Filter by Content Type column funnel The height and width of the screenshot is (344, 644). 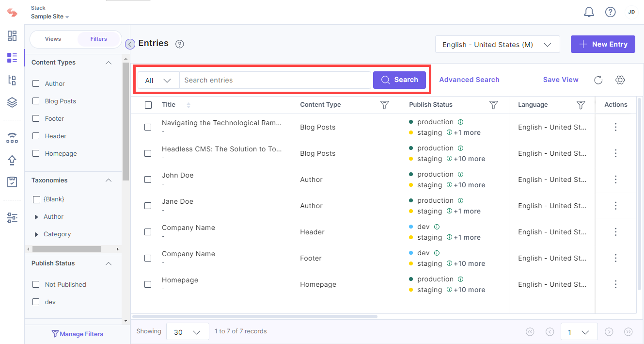[x=384, y=105]
